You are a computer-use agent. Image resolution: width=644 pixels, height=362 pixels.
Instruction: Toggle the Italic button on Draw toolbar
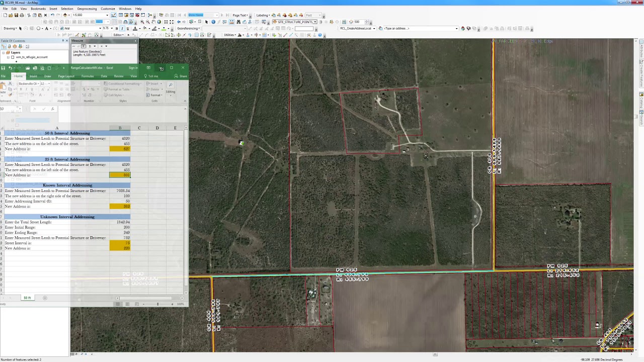point(122,29)
